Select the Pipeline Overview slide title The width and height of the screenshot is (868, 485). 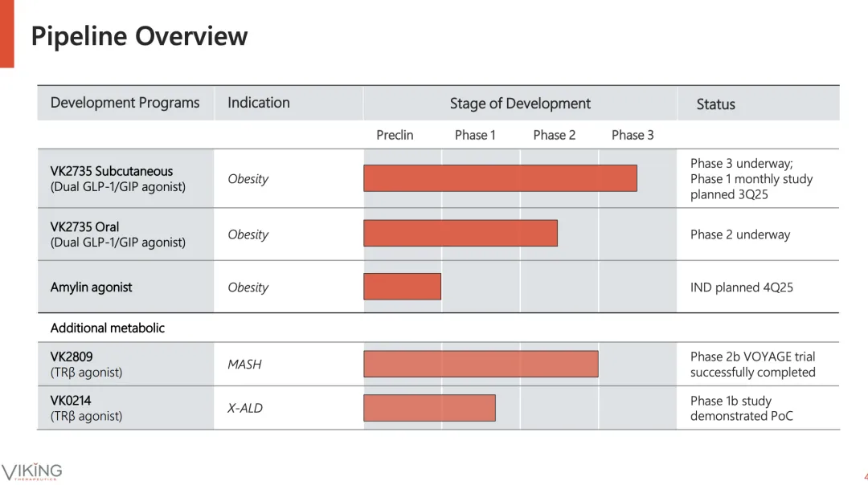(x=139, y=36)
